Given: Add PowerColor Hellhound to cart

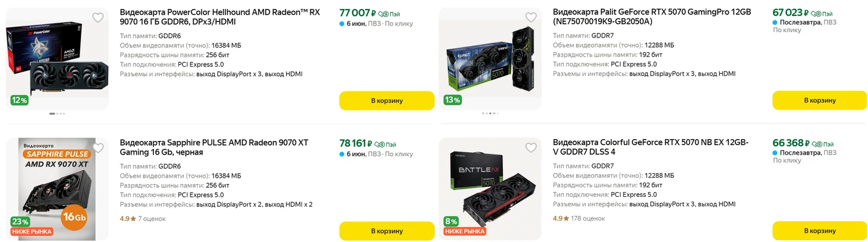Looking at the screenshot, I should pos(386,100).
